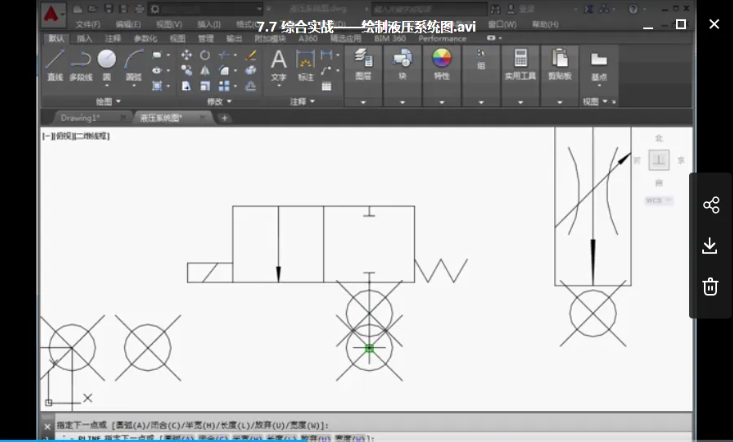Screen dimensions: 733x442
Task: Click the Save quick access icon
Action: (108, 9)
